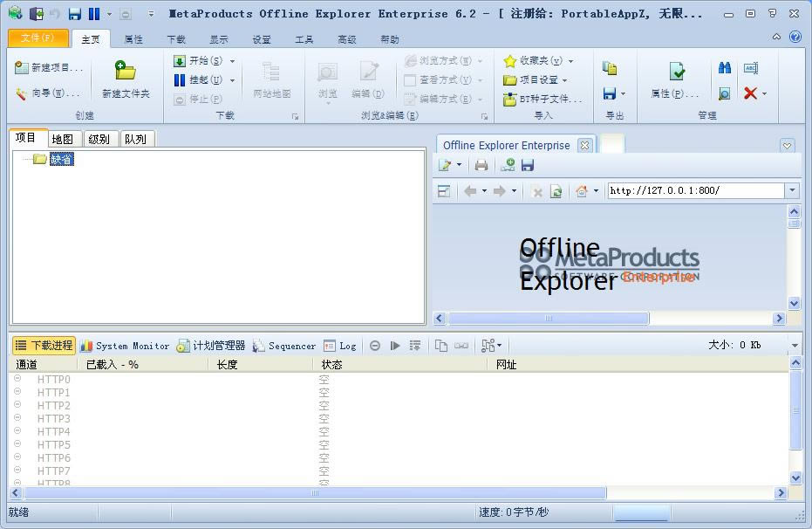Start download with 开始 button
812x529 pixels.
pos(199,61)
